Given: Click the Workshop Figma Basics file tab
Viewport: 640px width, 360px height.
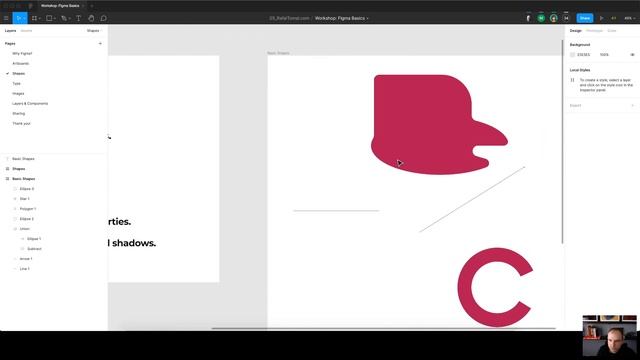Looking at the screenshot, I should (60, 6).
